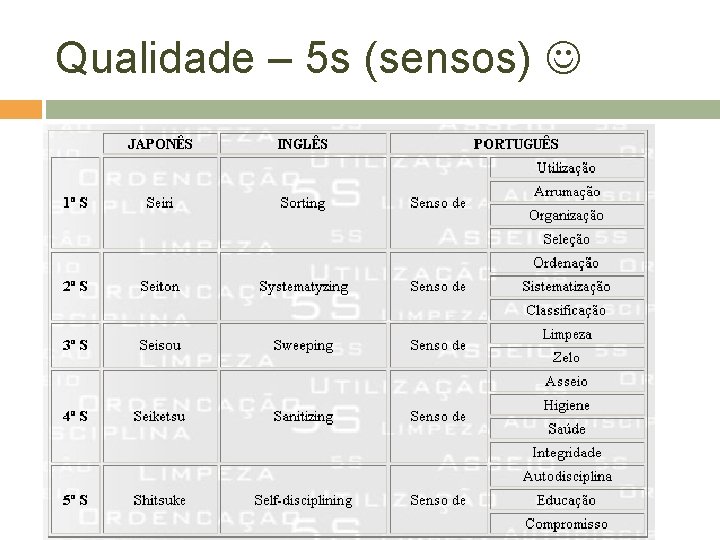
Task: Click the green horizontal divider bar
Action: 382,109
